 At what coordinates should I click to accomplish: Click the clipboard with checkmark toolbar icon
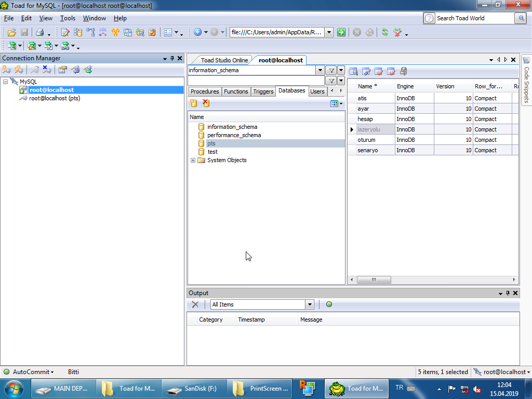(x=152, y=32)
